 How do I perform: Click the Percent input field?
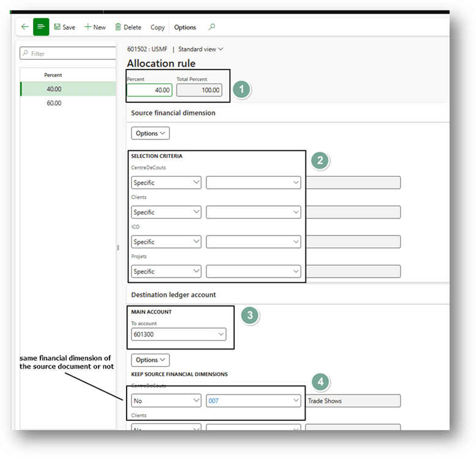point(150,90)
